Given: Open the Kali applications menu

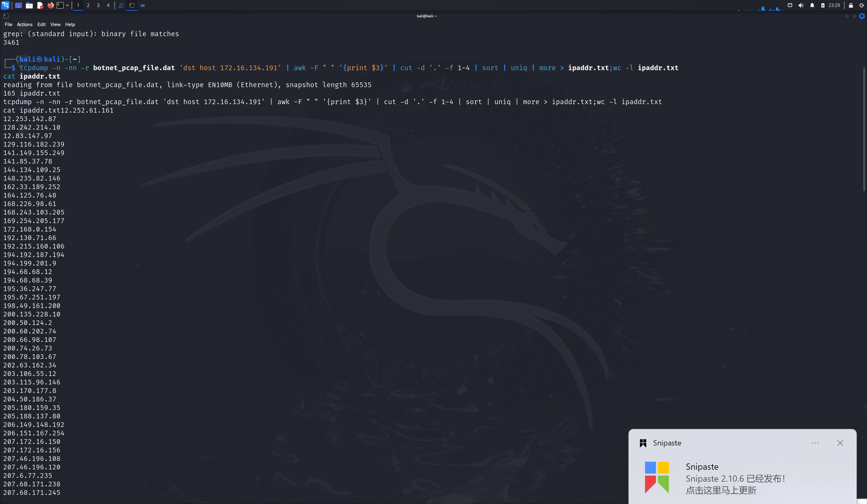Looking at the screenshot, I should [5, 5].
